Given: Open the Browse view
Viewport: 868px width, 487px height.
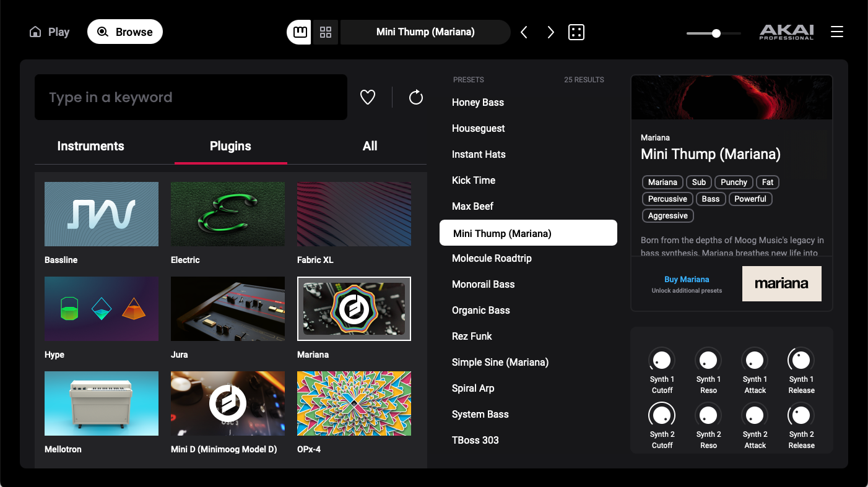Looking at the screenshot, I should pos(125,32).
